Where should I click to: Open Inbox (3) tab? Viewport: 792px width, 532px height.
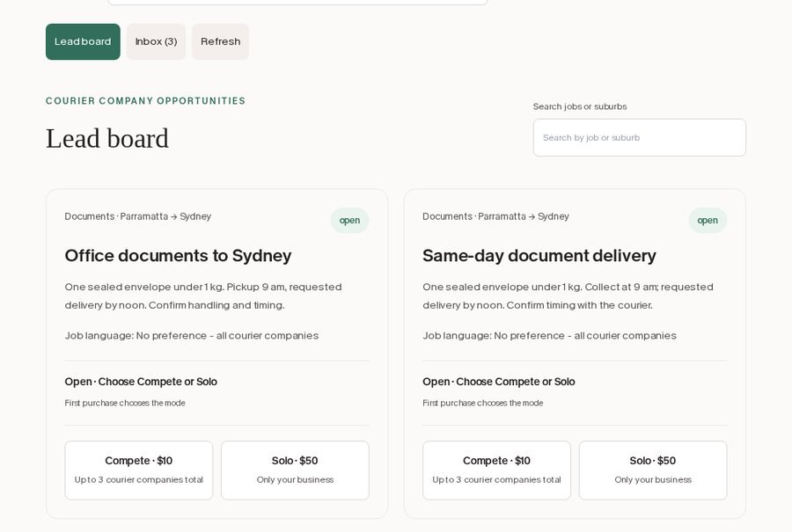(156, 42)
